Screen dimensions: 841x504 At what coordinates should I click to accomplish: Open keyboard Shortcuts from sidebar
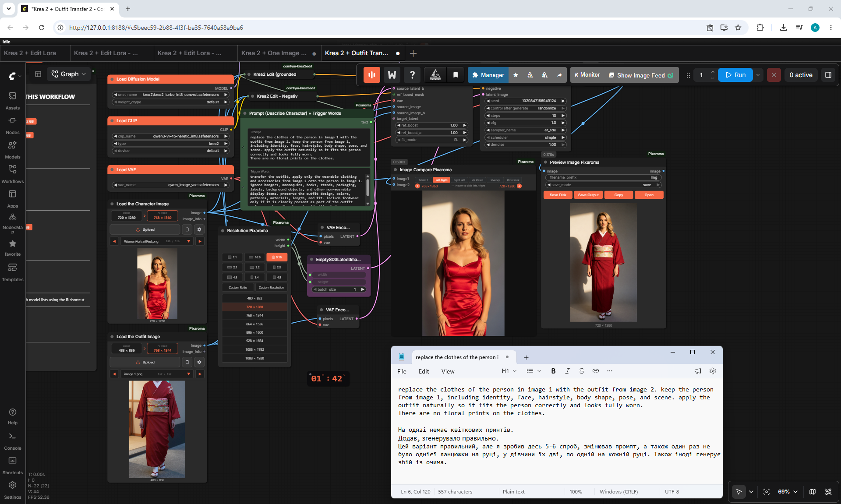point(12,465)
